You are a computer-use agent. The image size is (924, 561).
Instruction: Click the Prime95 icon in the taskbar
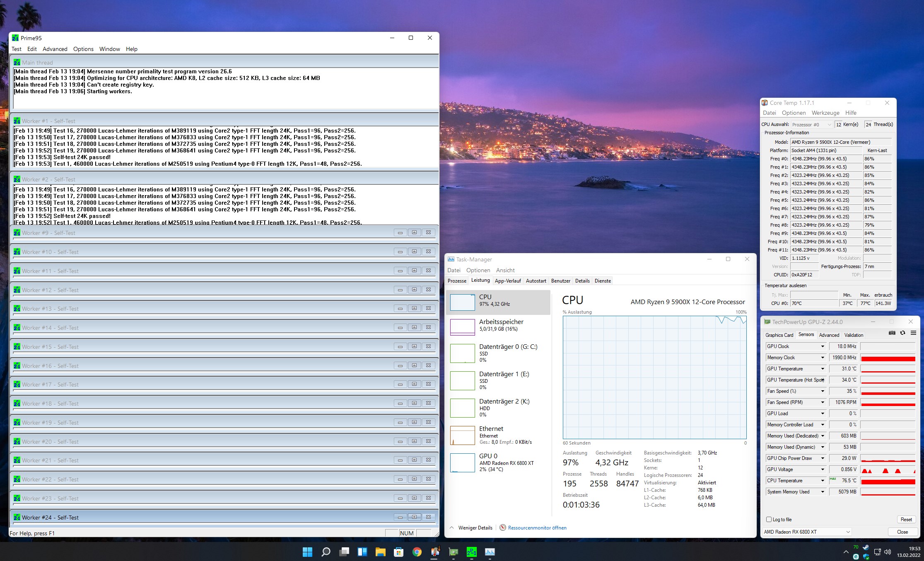[x=471, y=552]
